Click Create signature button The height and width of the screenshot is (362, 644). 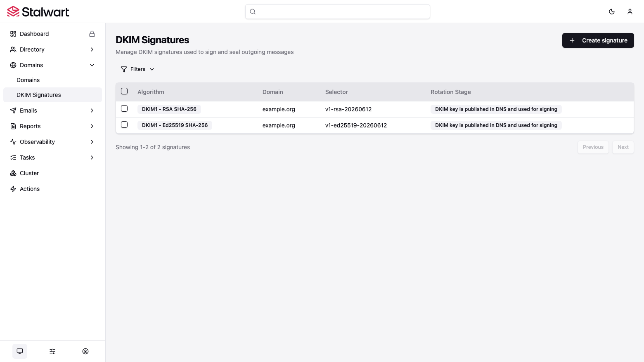click(x=598, y=40)
